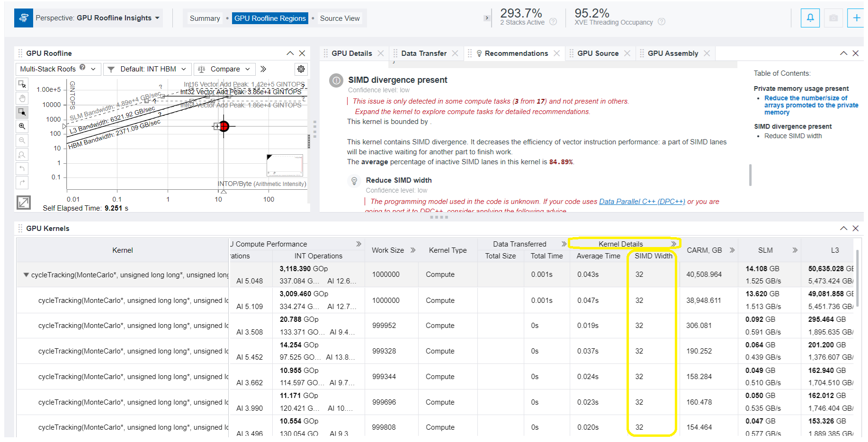Open the GPU Source tab

pyautogui.click(x=598, y=53)
